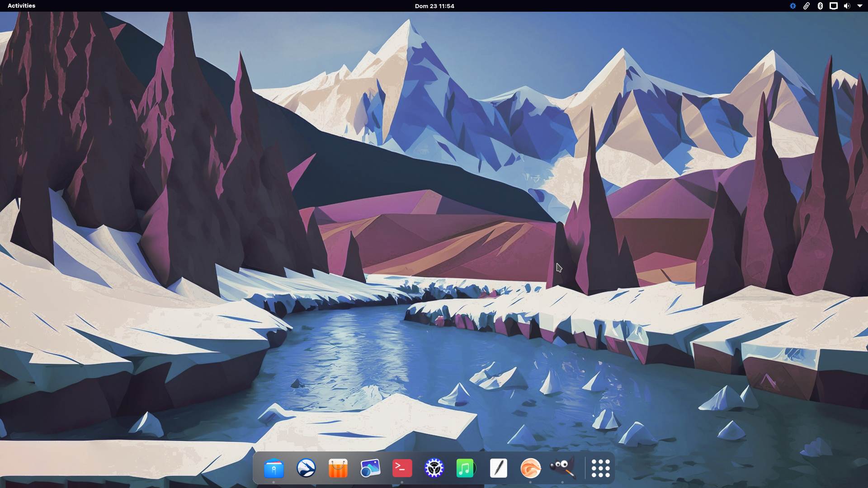Open the text editor pen icon
Screen dimensions: 868x488
498,468
